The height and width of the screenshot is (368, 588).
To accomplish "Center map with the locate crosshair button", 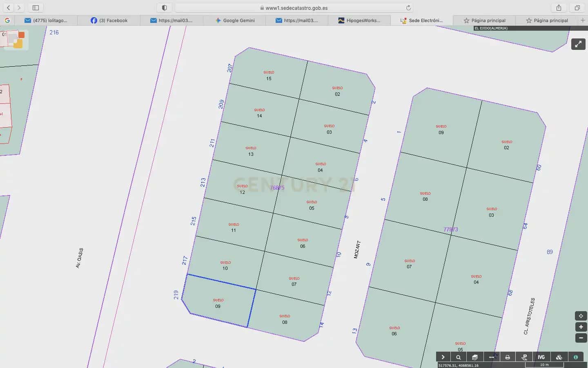I will (581, 316).
